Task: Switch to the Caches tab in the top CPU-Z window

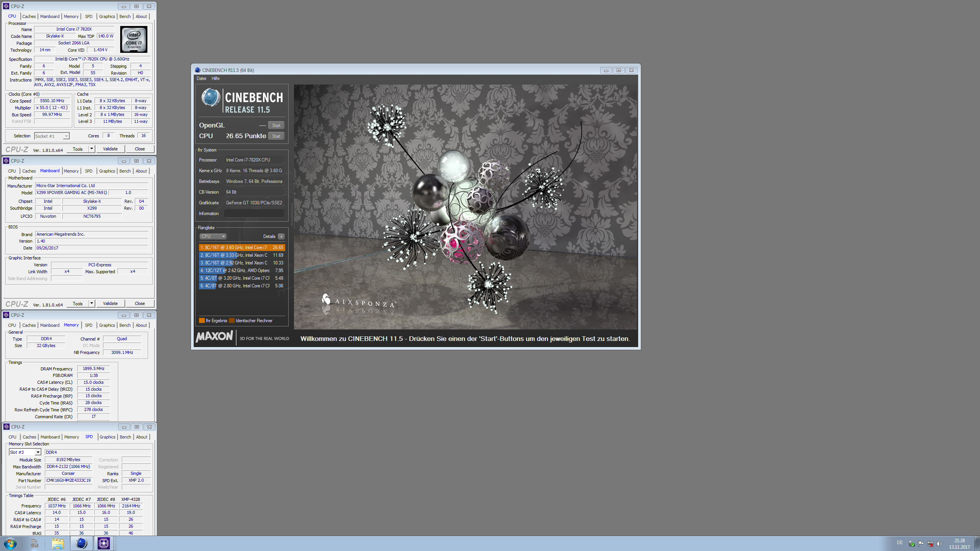Action: point(29,16)
